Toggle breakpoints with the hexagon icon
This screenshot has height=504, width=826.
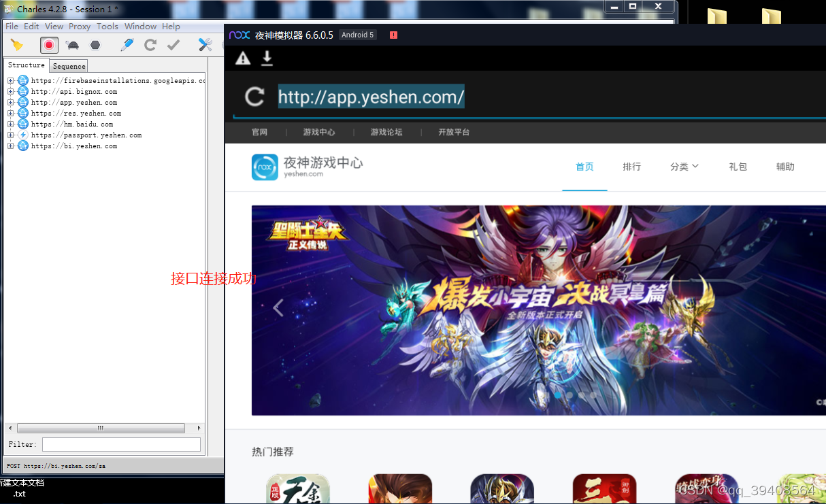click(x=95, y=45)
